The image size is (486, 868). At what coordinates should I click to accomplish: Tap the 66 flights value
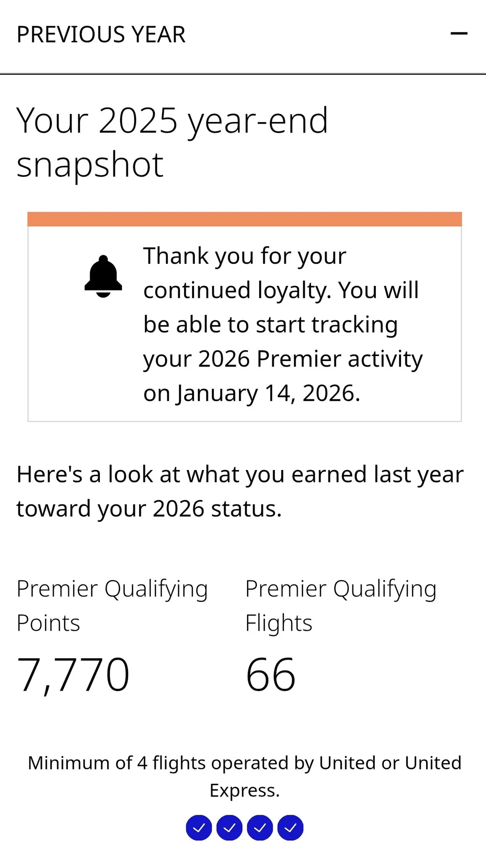[270, 674]
